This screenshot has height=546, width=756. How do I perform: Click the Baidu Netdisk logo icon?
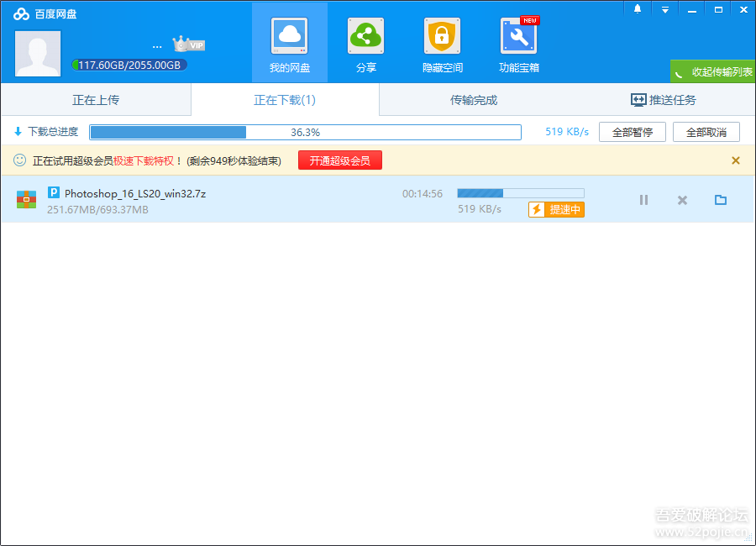(21, 14)
